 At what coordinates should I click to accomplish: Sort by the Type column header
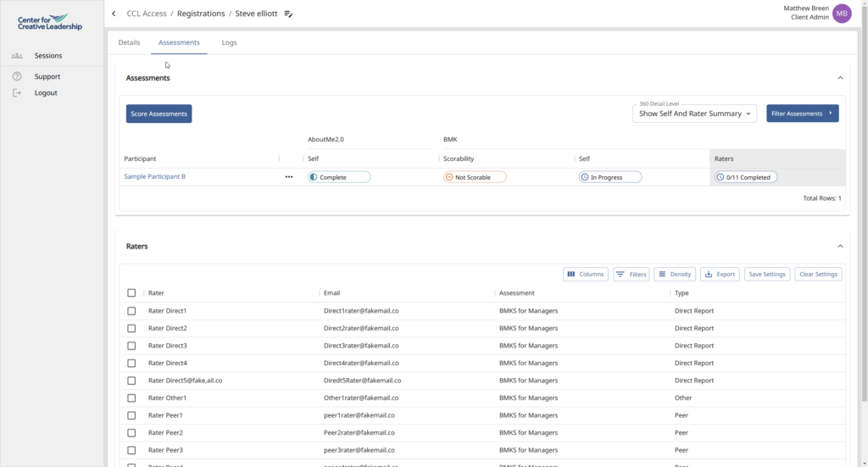click(x=682, y=292)
